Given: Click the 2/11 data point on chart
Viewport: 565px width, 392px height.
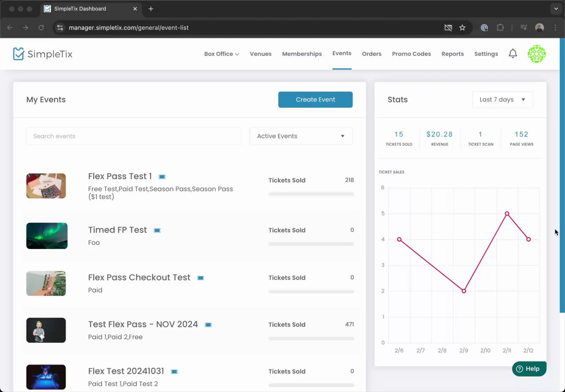Looking at the screenshot, I should click(x=507, y=214).
